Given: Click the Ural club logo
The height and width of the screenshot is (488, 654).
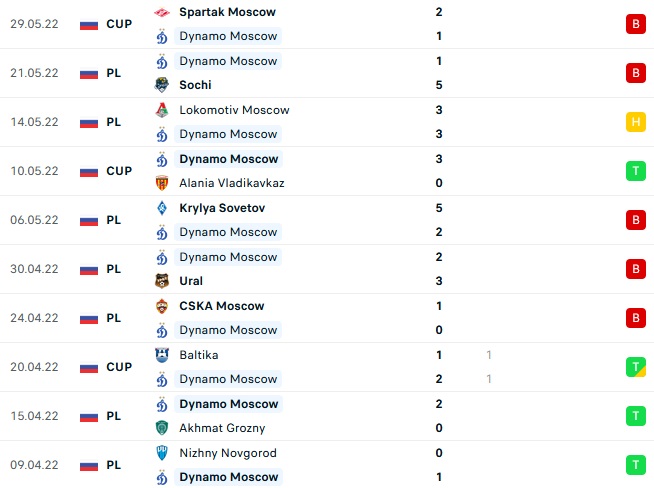Looking at the screenshot, I should pos(162,281).
